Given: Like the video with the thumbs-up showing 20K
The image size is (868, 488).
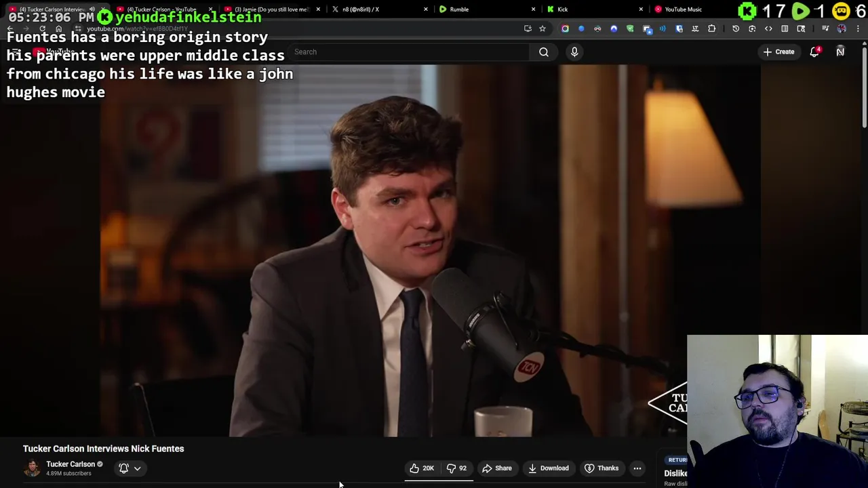Looking at the screenshot, I should (x=422, y=468).
